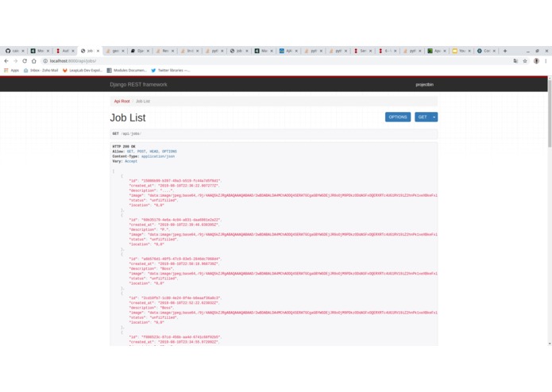Close the 'Coc' tab
The image size is (552, 392).
pos(494,51)
